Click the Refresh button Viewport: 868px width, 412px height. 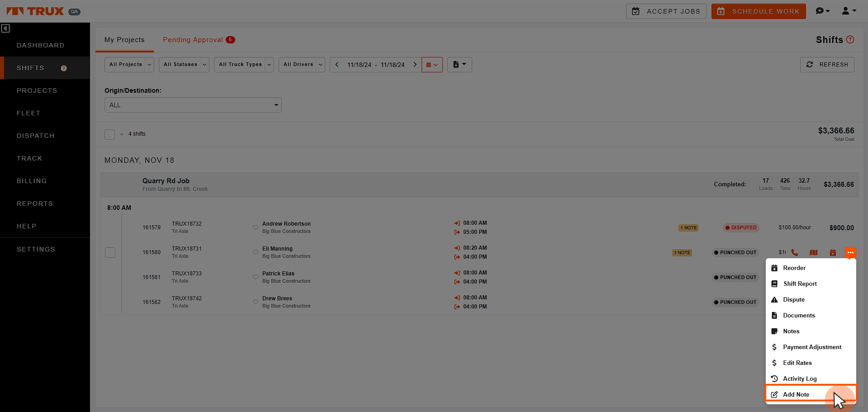pyautogui.click(x=827, y=65)
